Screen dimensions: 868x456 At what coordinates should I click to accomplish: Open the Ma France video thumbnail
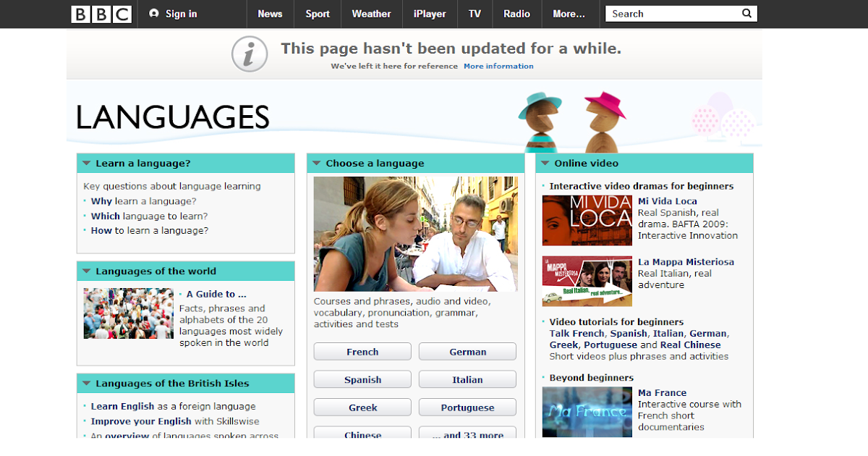[587, 412]
